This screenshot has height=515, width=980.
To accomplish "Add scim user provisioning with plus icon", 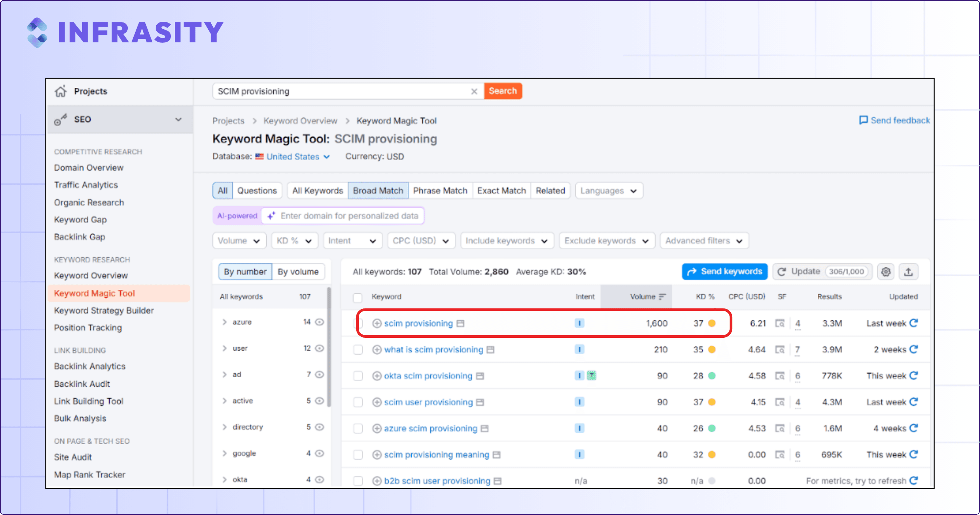I will click(x=376, y=402).
